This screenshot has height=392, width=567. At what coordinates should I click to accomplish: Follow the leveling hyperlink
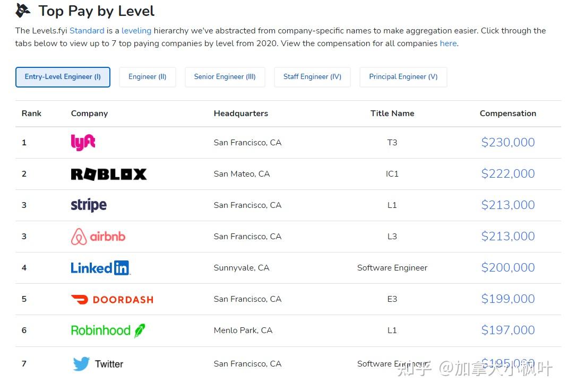coord(136,31)
